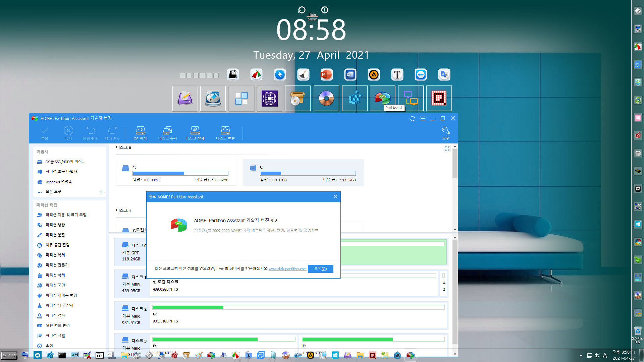Select 디스크 2 disk header
This screenshot has height=362, width=644.
point(132,315)
